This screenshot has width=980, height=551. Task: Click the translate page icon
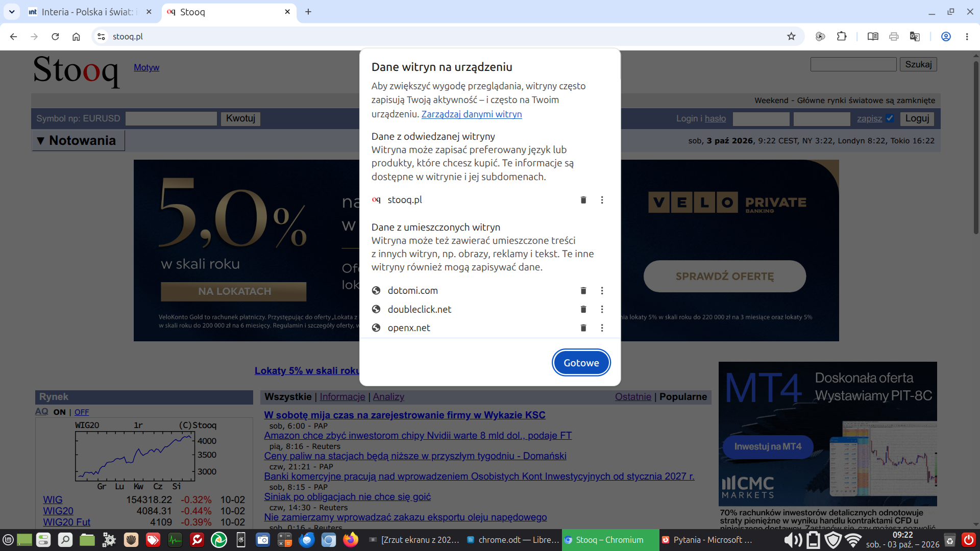click(x=915, y=37)
